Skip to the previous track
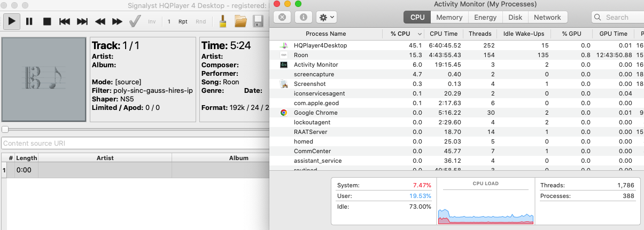Viewport: 644px width, 230px height. click(65, 22)
